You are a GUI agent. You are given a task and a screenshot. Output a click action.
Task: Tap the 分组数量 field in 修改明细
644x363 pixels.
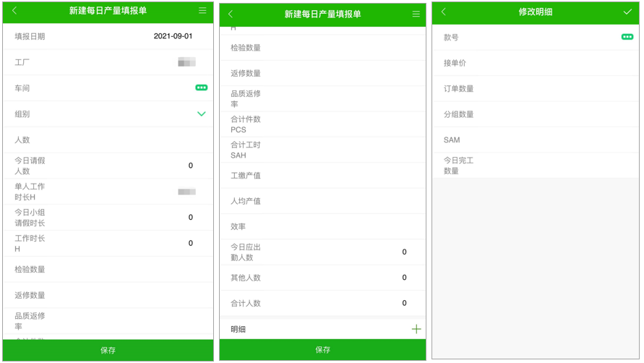(x=535, y=114)
